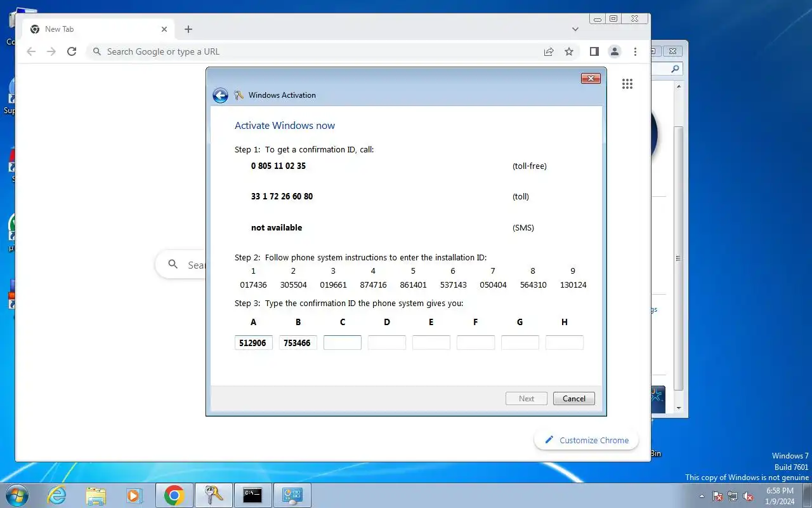
Task: Close the New Tab tab
Action: pyautogui.click(x=164, y=29)
